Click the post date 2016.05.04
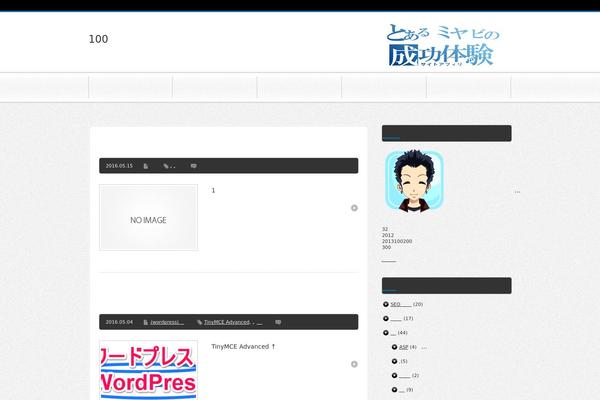The height and width of the screenshot is (400, 600). pyautogui.click(x=119, y=322)
